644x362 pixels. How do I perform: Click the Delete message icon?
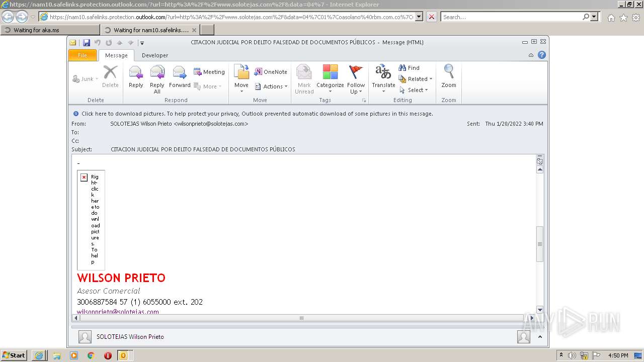[x=110, y=76]
